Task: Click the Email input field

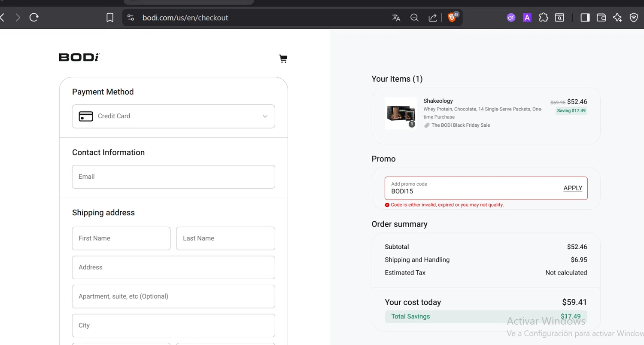Action: [x=173, y=177]
